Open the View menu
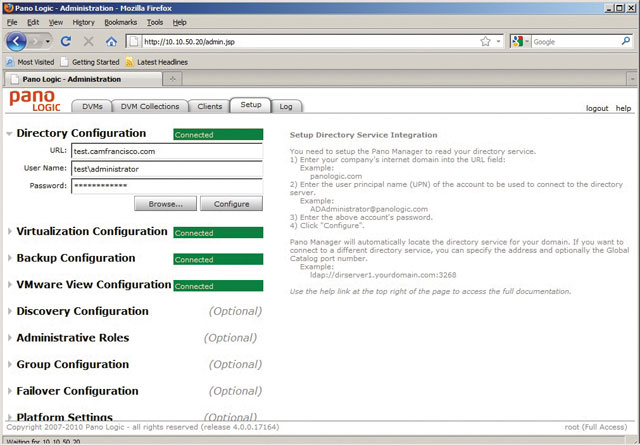This screenshot has width=640, height=446. 56,22
